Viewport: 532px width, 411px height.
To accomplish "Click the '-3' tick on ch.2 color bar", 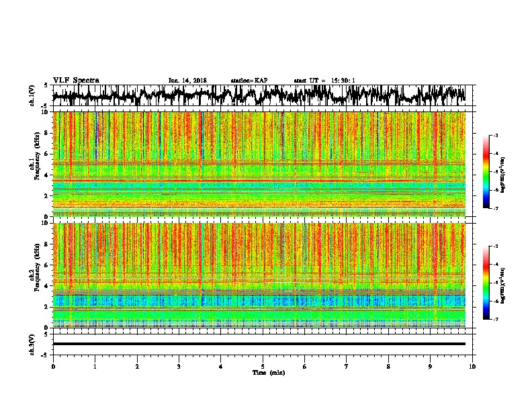I will point(495,246).
